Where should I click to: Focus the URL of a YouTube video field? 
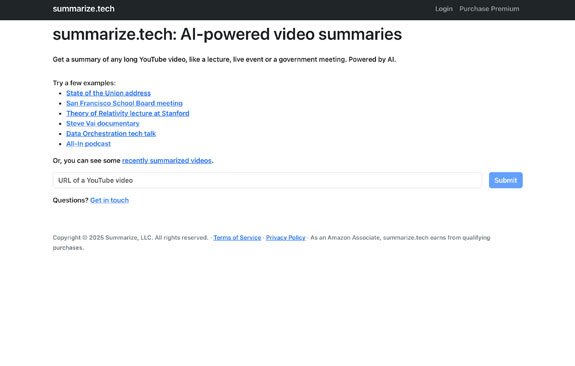[267, 180]
